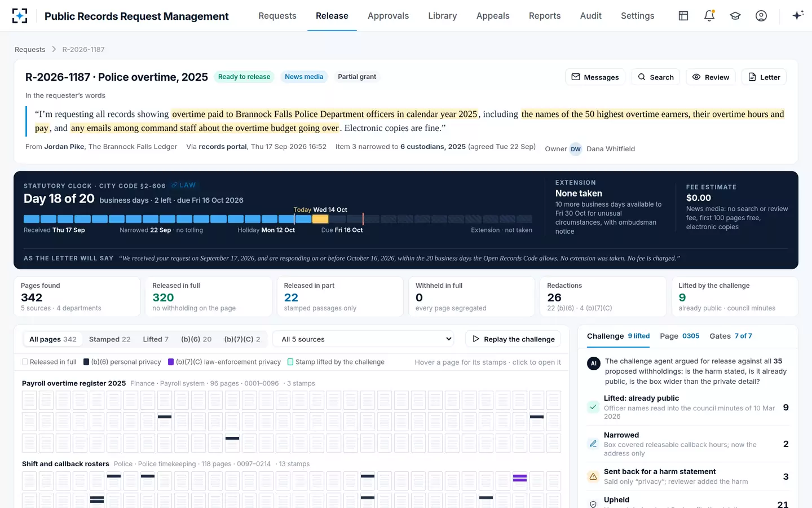812x508 pixels.
Task: Click the None taken extension text
Action: (579, 194)
